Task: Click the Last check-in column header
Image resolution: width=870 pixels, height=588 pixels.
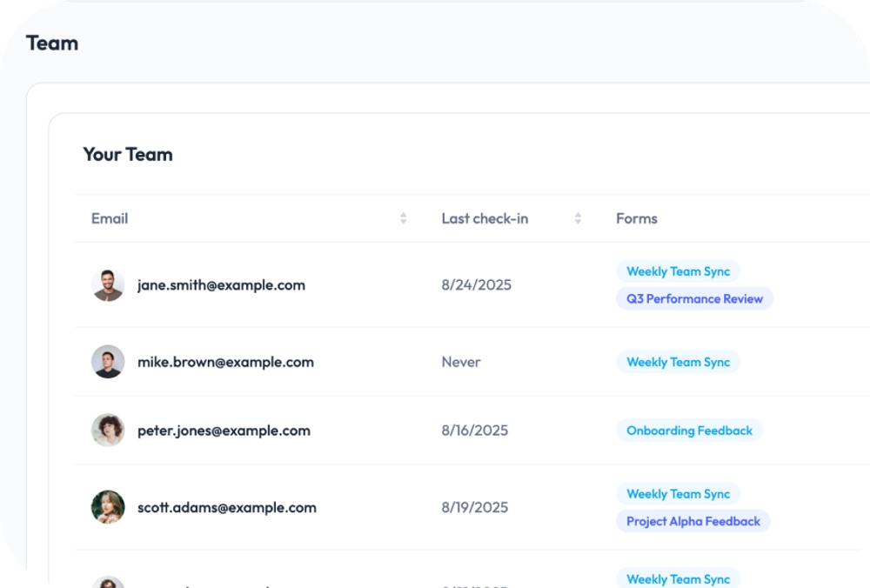Action: 485,218
